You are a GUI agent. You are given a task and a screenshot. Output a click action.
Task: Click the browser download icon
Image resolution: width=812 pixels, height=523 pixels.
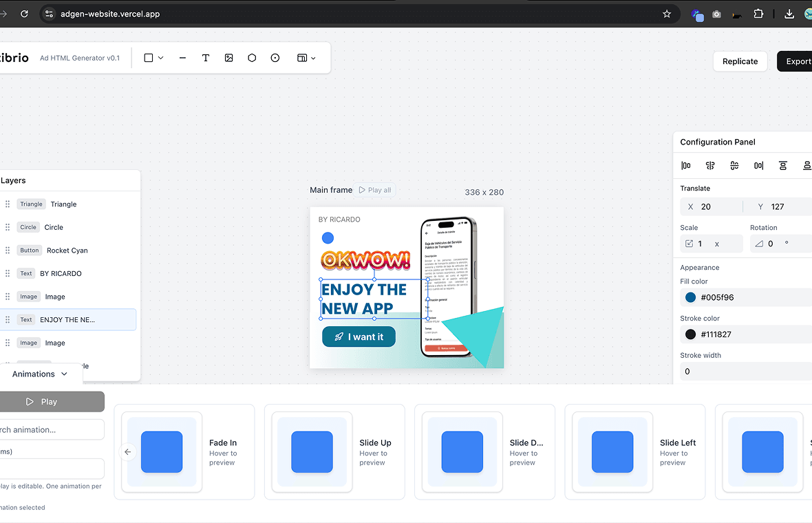pyautogui.click(x=789, y=14)
